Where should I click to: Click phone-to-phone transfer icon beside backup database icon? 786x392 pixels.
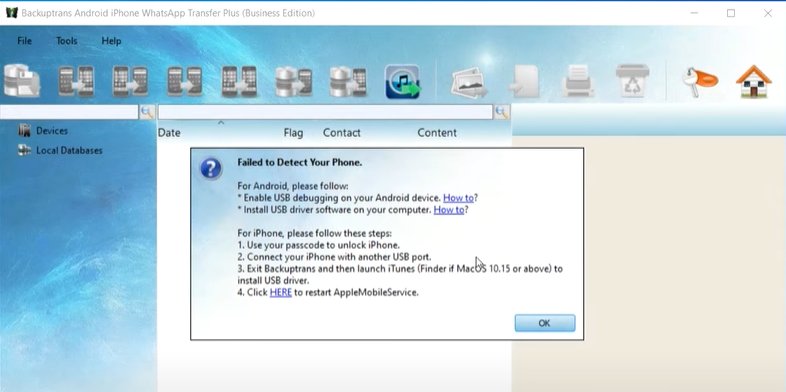click(76, 81)
